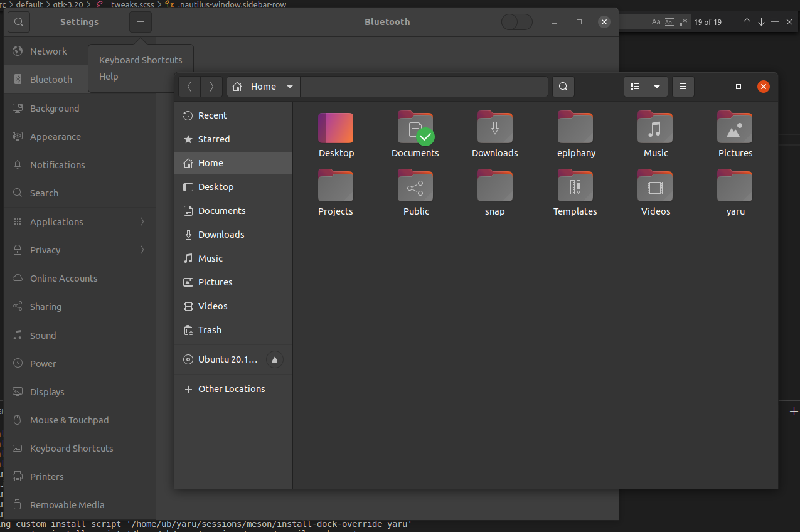
Task: Open the Pictures folder icon in grid
Action: pos(735,127)
